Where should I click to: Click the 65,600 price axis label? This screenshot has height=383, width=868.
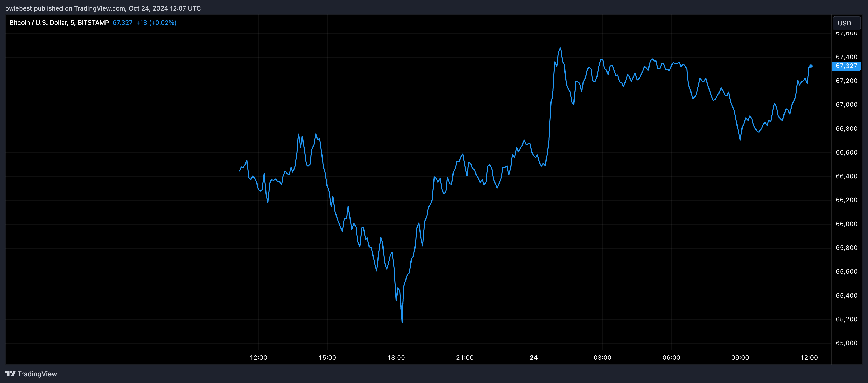846,272
